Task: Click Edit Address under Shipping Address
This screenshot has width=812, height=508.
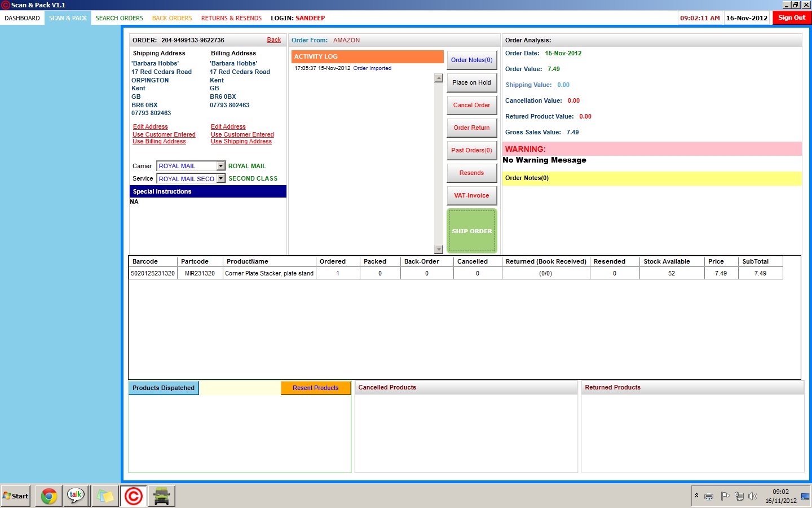Action: click(151, 126)
